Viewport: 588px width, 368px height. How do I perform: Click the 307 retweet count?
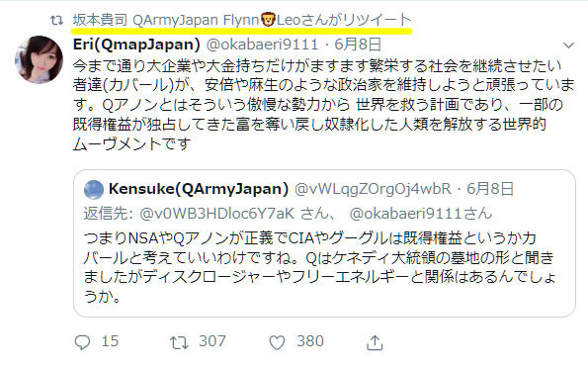tap(212, 341)
